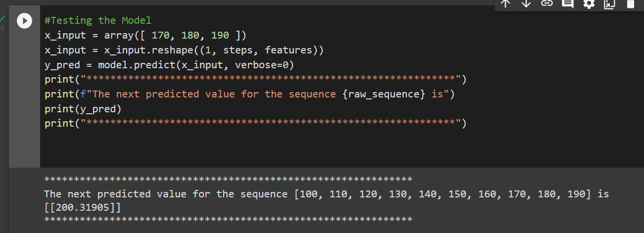Open editor settings gear icon
The width and height of the screenshot is (644, 233).
click(x=589, y=3)
